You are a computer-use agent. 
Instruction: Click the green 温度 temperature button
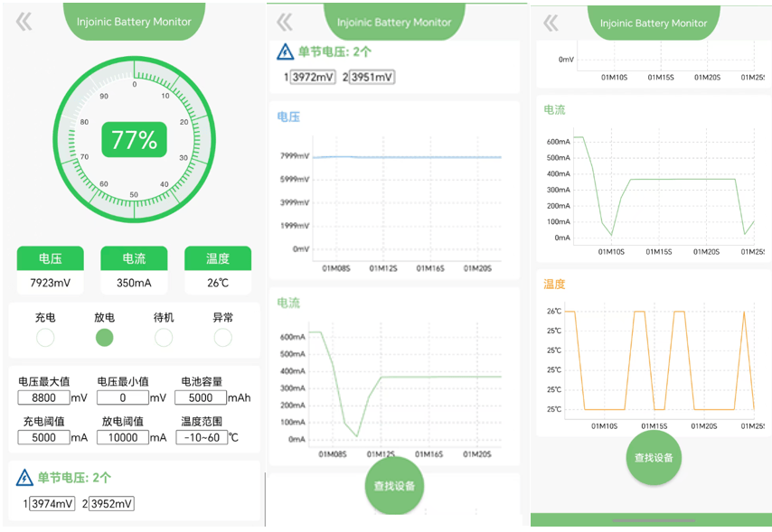218,259
